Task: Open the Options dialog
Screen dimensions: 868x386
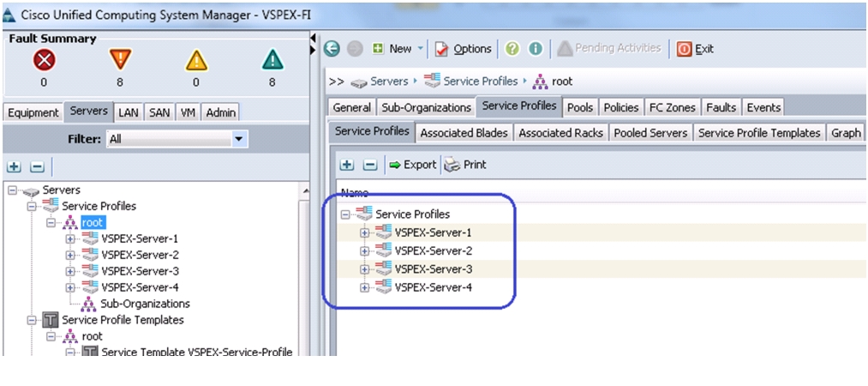Action: [464, 49]
